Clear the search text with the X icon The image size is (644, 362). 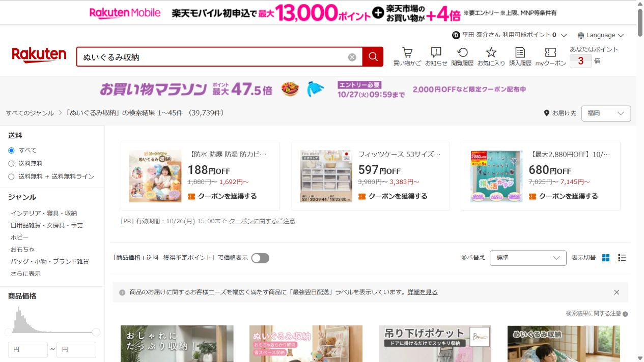[x=352, y=57]
